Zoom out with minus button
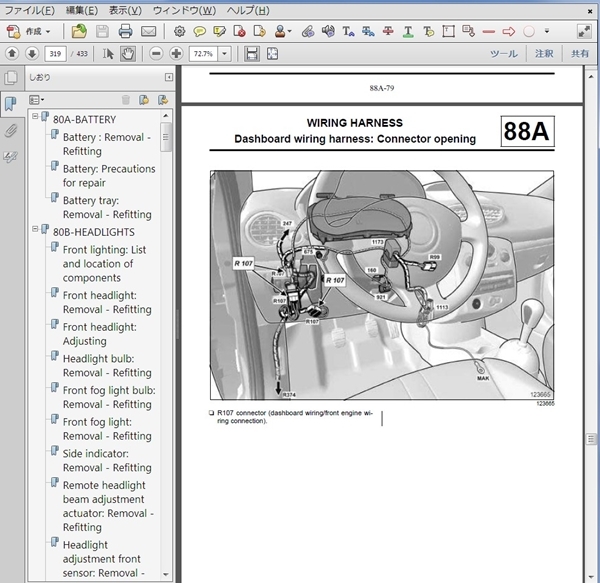The width and height of the screenshot is (600, 583). (156, 54)
